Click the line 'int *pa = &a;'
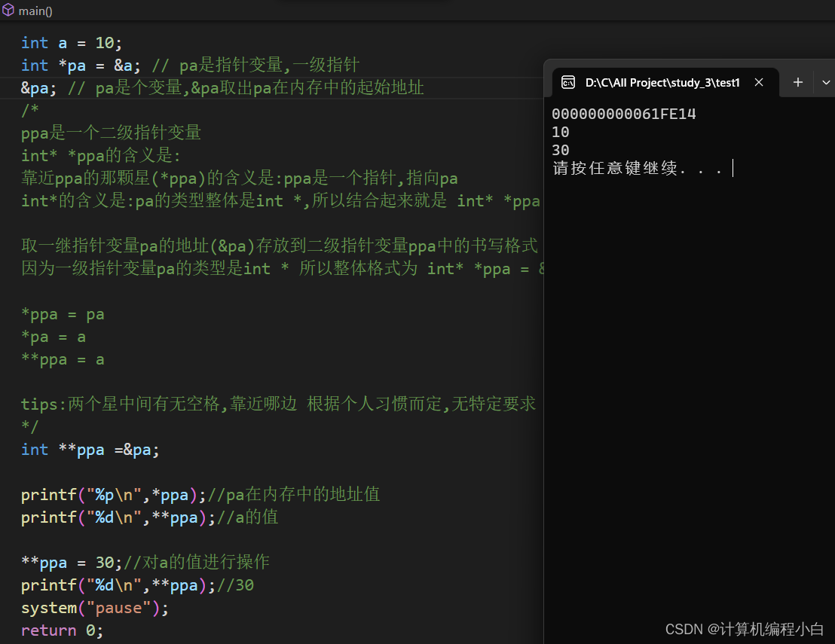Viewport: 835px width, 644px height. click(190, 66)
